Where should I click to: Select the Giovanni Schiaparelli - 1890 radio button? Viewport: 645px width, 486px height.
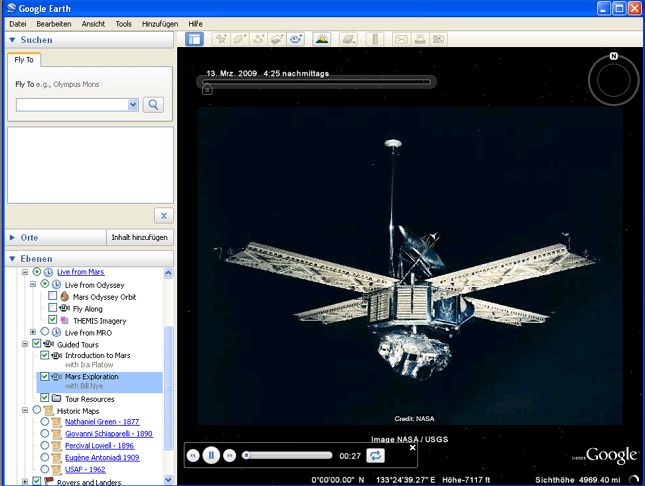coord(44,434)
